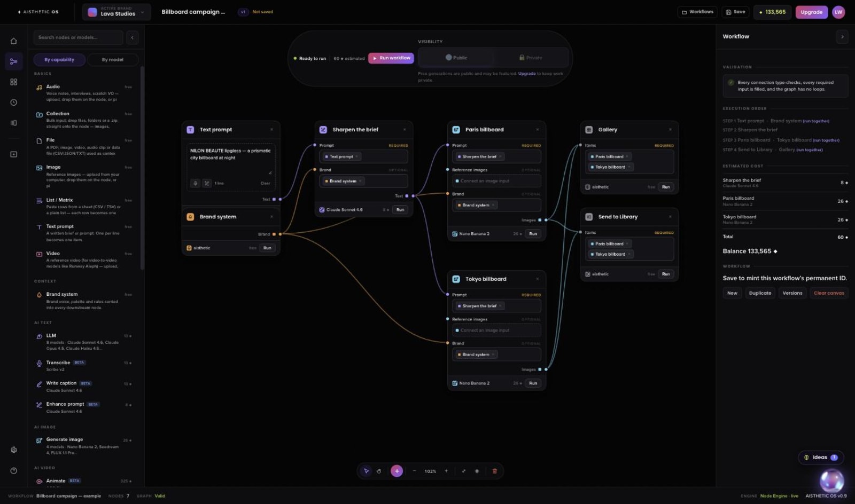Click the fit-to-view expand icon
The image size is (855, 504).
pos(463,471)
